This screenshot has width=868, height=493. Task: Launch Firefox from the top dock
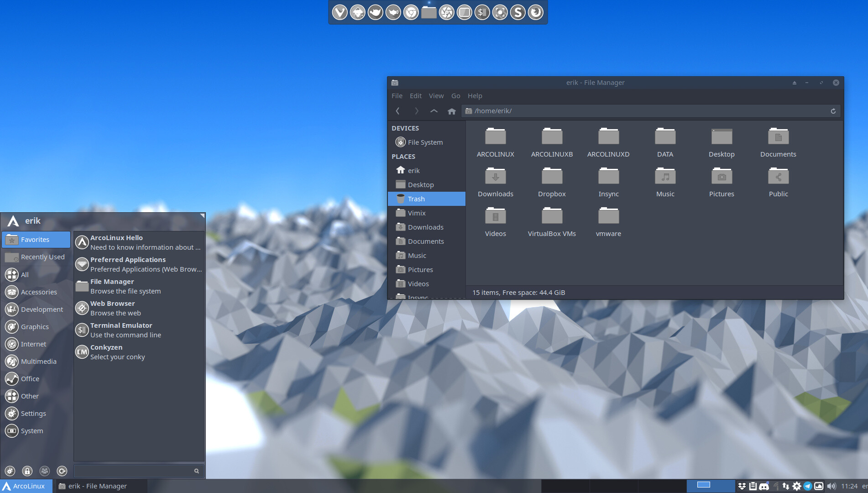pos(535,12)
